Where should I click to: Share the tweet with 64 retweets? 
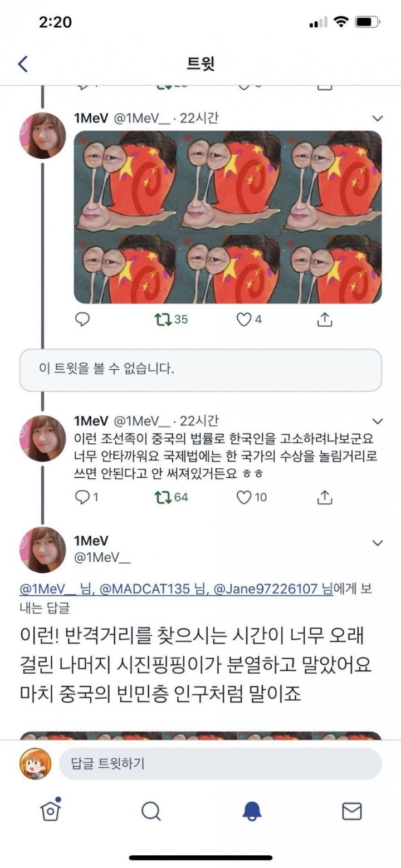324,497
